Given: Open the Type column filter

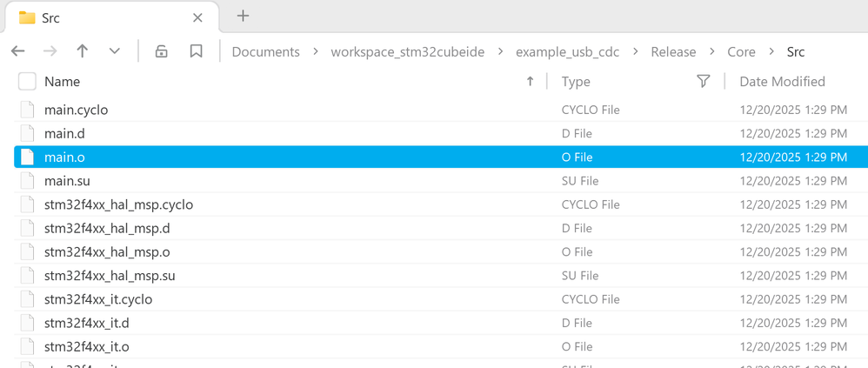Looking at the screenshot, I should coord(703,81).
